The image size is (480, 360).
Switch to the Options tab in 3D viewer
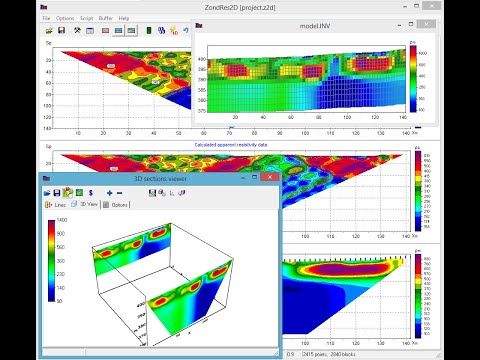coord(115,205)
